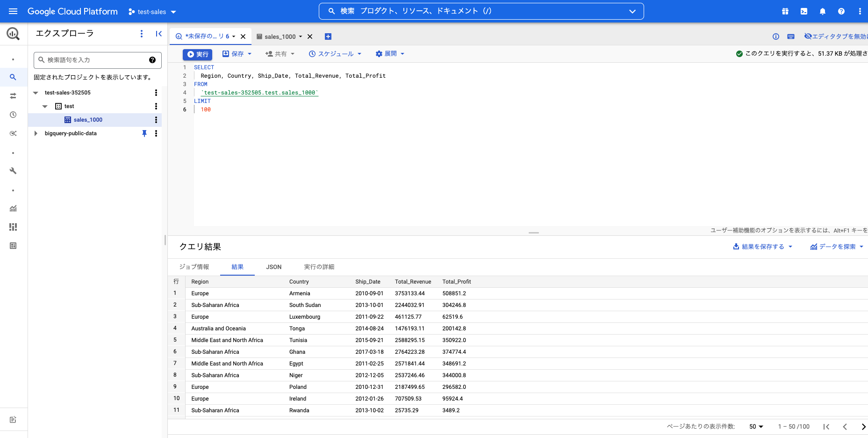868x438 pixels.
Task: Select the SQL workspace search icon in sidebar
Action: [13, 77]
